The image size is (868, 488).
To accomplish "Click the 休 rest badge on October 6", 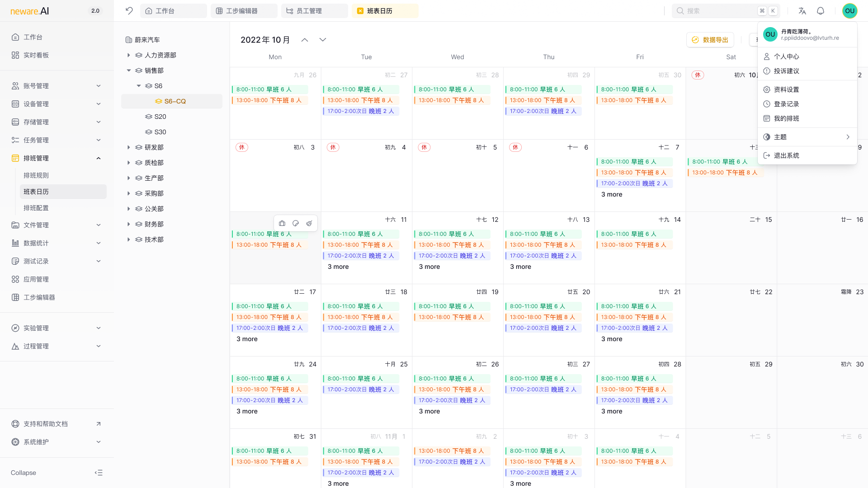I will click(515, 147).
